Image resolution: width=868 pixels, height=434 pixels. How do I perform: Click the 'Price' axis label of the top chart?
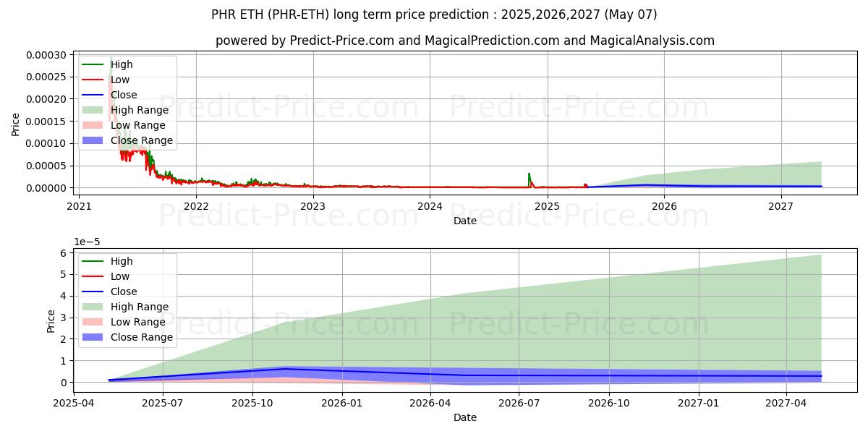coord(16,124)
